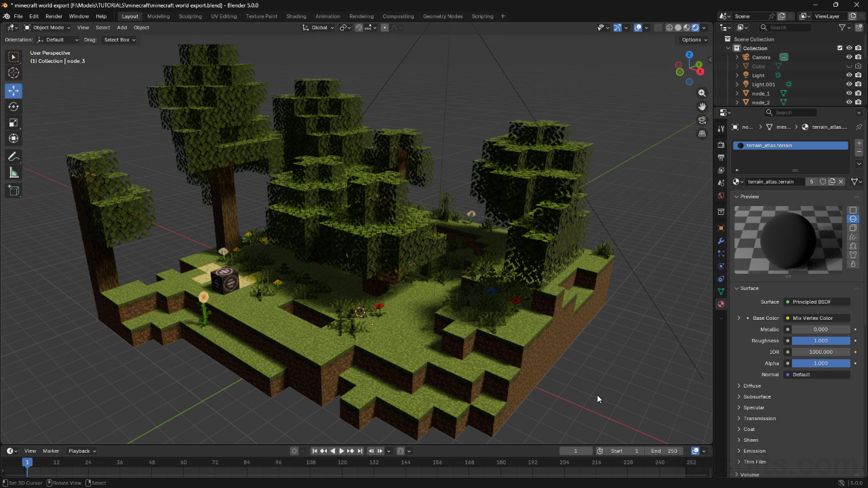The width and height of the screenshot is (868, 488).
Task: Select the Scale tool in the toolbar
Action: (x=14, y=123)
